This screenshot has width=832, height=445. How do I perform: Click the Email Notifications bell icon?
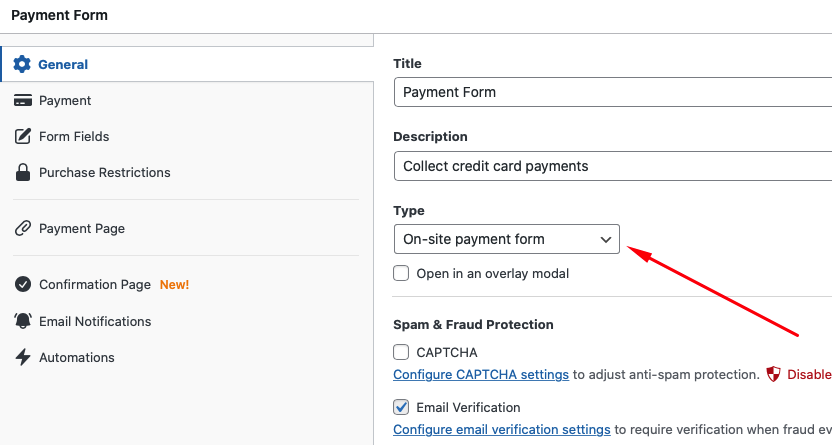click(x=22, y=321)
